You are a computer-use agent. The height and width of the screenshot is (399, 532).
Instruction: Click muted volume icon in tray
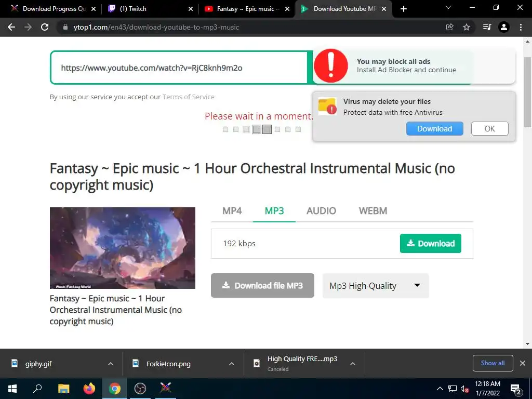click(x=464, y=389)
